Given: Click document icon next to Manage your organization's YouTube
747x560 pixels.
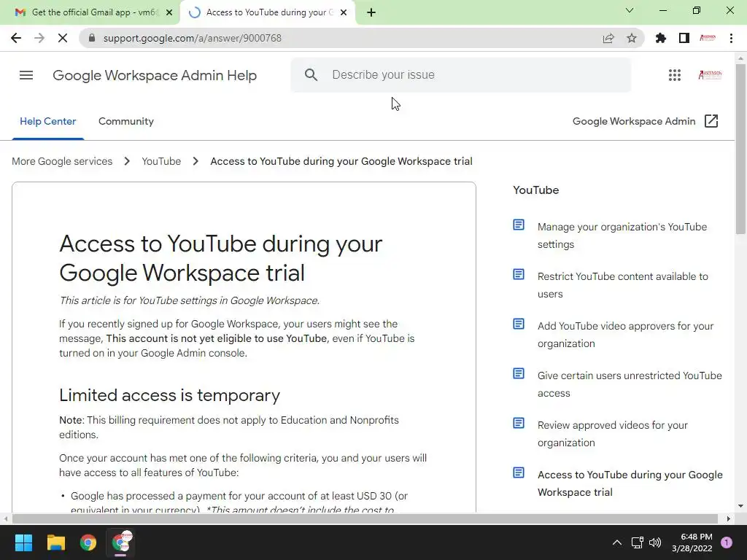Looking at the screenshot, I should click(x=519, y=225).
